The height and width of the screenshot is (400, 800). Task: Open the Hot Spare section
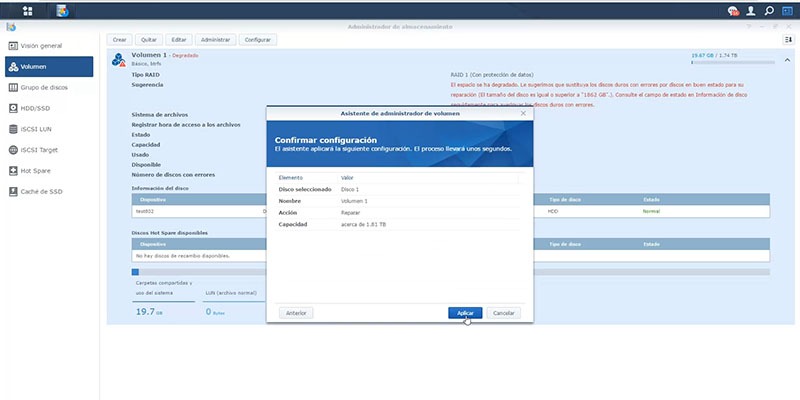pyautogui.click(x=49, y=171)
